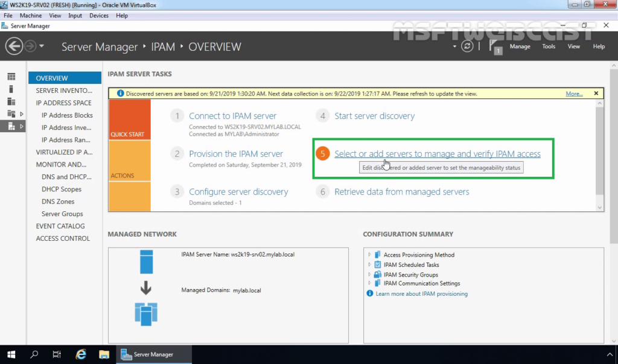
Task: Click the taskbar Search icon
Action: 34,354
